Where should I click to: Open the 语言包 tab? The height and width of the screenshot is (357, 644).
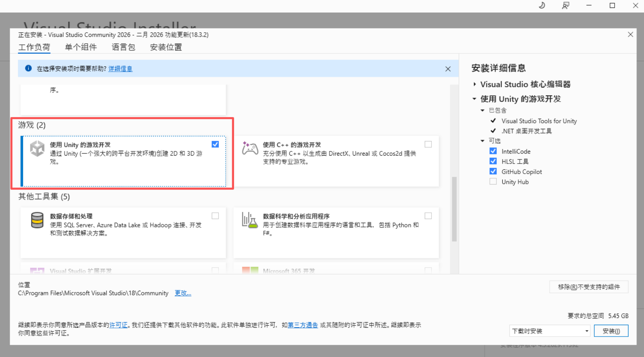pyautogui.click(x=123, y=47)
